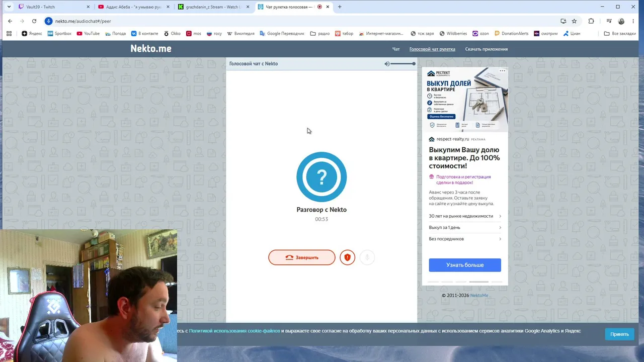The width and height of the screenshot is (644, 362).
Task: Open the tab search dropdown
Action: 9,7
